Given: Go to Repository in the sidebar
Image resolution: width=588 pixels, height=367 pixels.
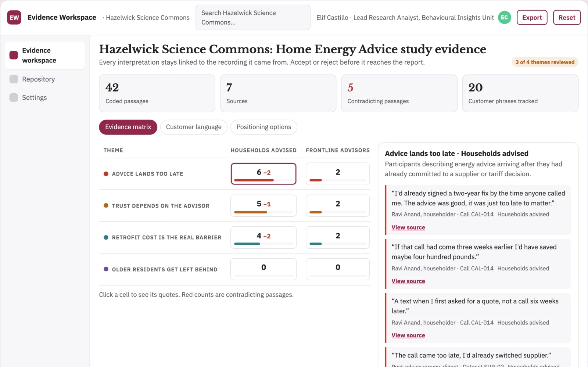Looking at the screenshot, I should [x=45, y=79].
